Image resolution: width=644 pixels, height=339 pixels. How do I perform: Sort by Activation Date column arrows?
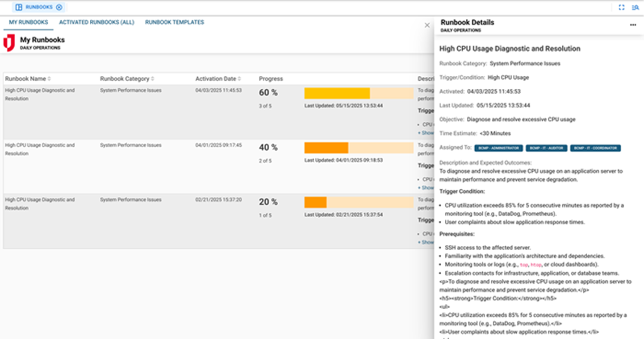point(239,79)
